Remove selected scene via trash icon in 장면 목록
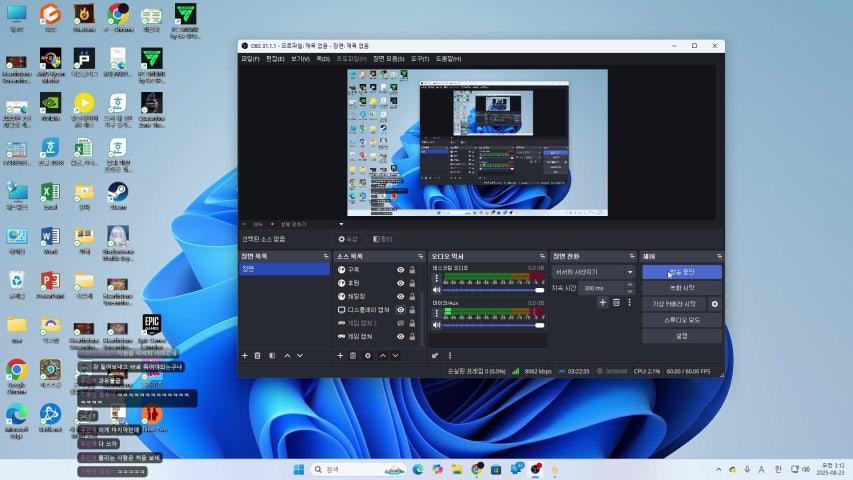 257,356
